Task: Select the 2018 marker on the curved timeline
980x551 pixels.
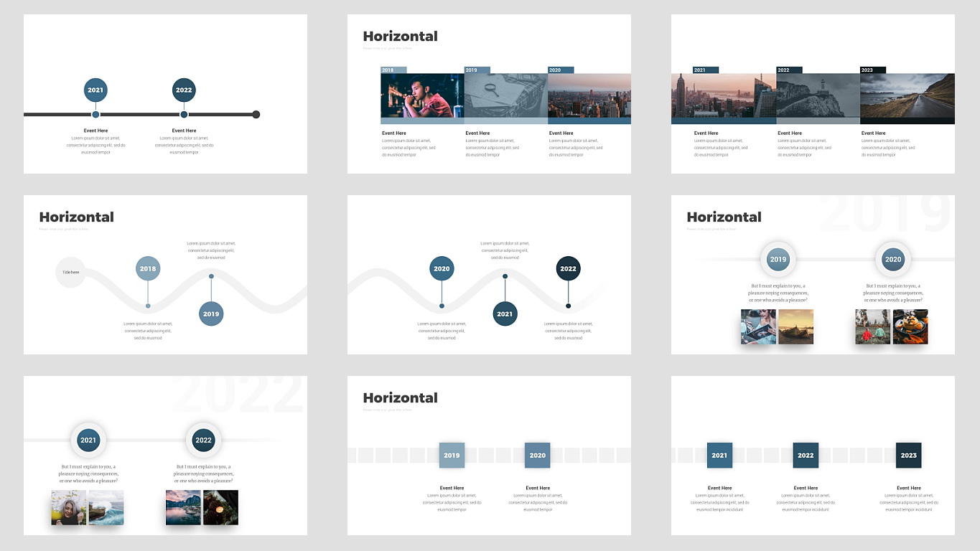Action: [148, 268]
